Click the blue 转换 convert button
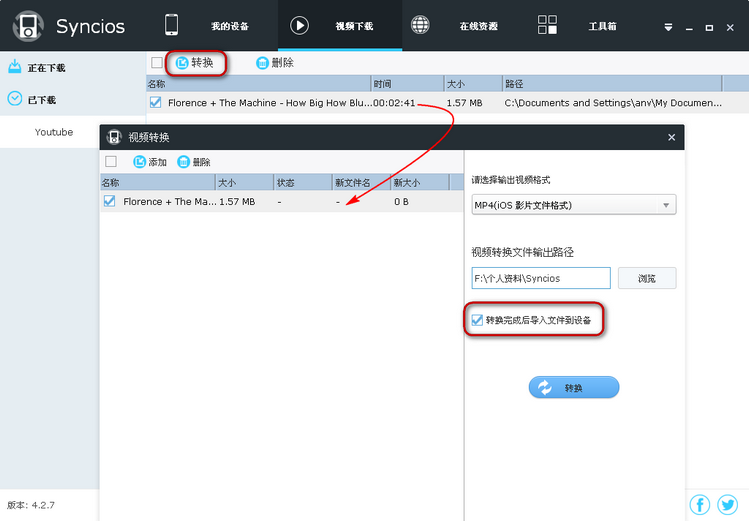This screenshot has width=749, height=521. pyautogui.click(x=574, y=387)
